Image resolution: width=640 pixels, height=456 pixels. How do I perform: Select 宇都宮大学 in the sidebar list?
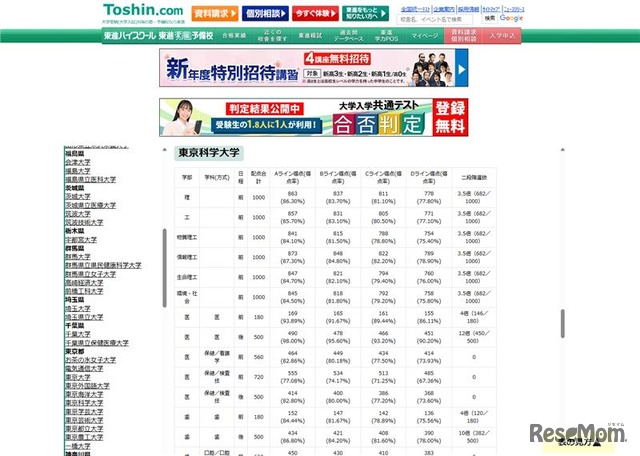click(x=81, y=240)
